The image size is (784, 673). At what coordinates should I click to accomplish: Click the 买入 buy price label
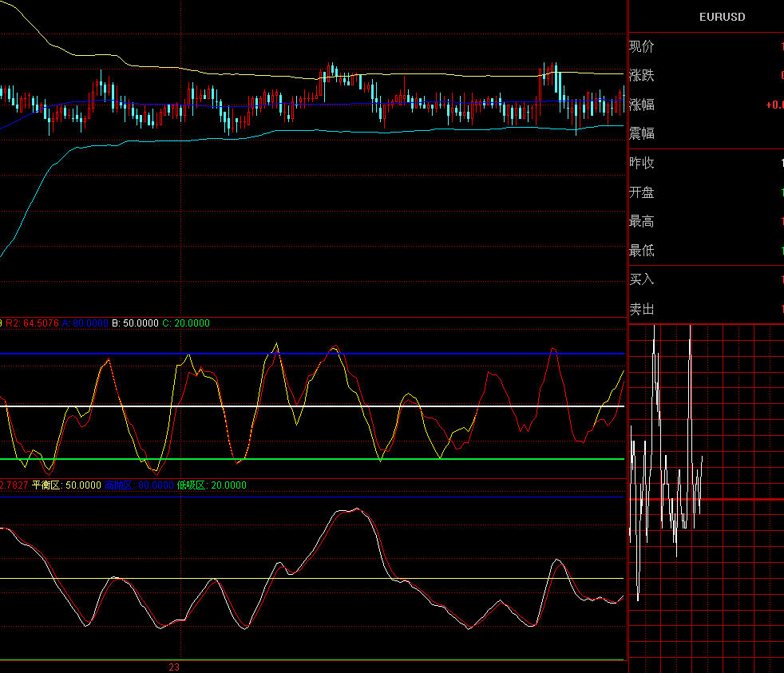point(642,279)
